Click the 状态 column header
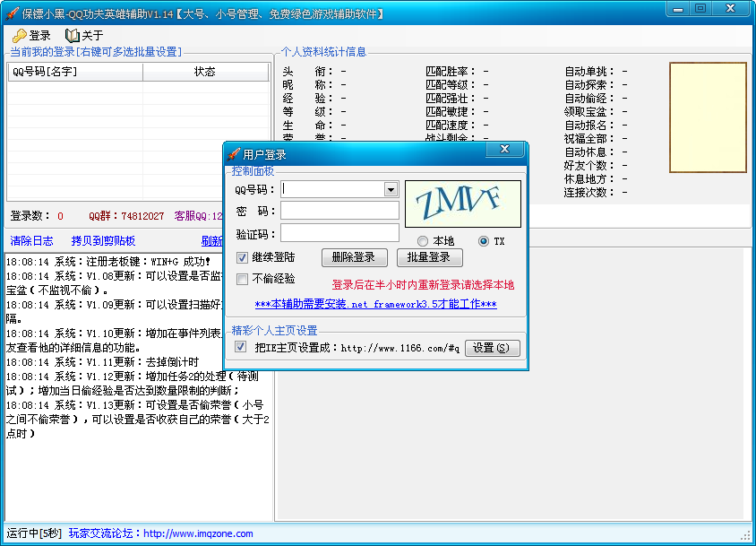 (205, 72)
